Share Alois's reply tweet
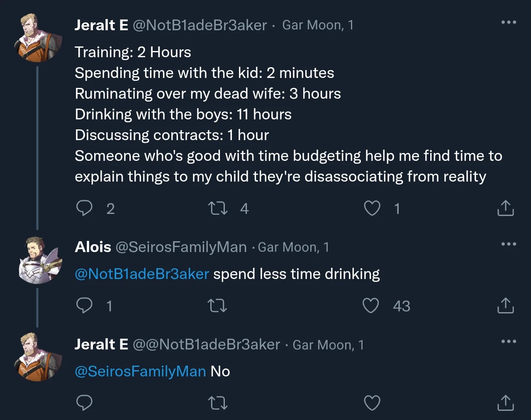This screenshot has height=420, width=531. [x=505, y=306]
